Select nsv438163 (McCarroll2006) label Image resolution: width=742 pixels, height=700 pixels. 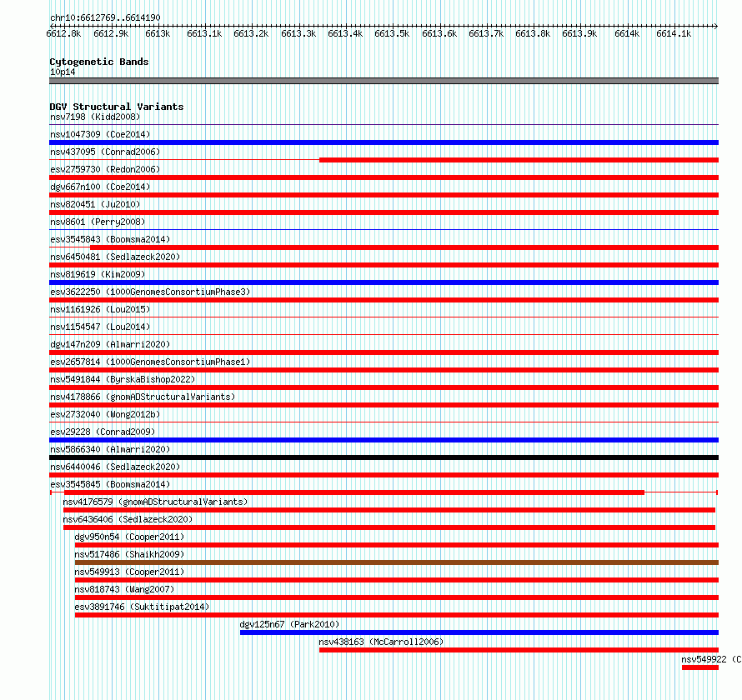pyautogui.click(x=381, y=642)
